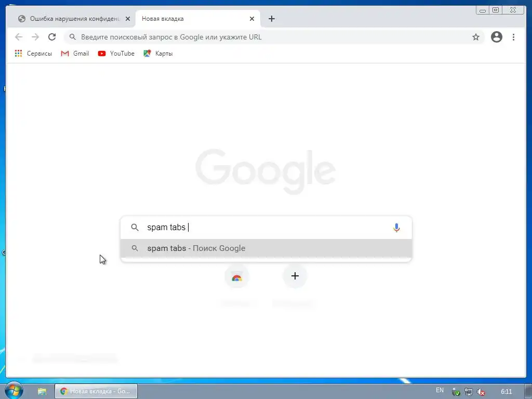Close the 'Ошибка нарушения конфиденц' tab
This screenshot has height=399, width=532.
click(128, 19)
